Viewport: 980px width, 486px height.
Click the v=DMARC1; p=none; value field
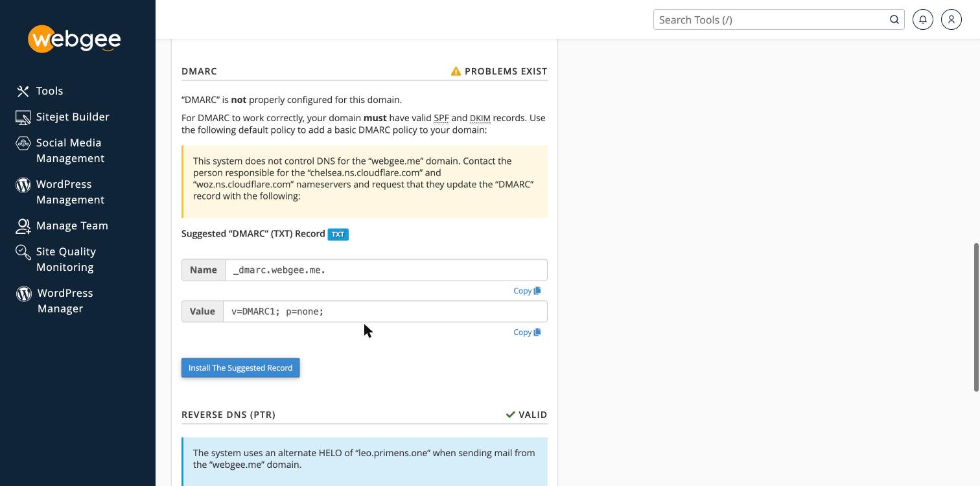[385, 312]
